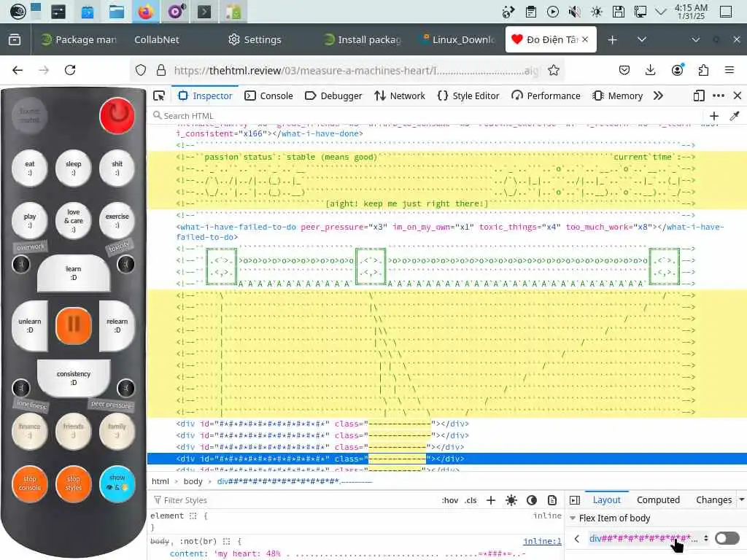Go back arrow in flex item panel
Viewport: 747px width, 560px height.
click(x=577, y=539)
